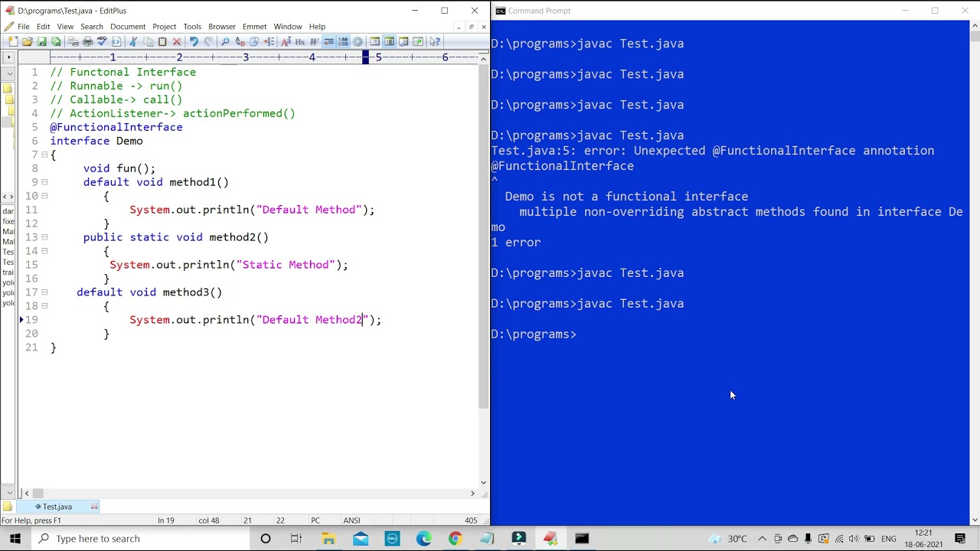Toggle line numbers toolbar button

coord(343,41)
